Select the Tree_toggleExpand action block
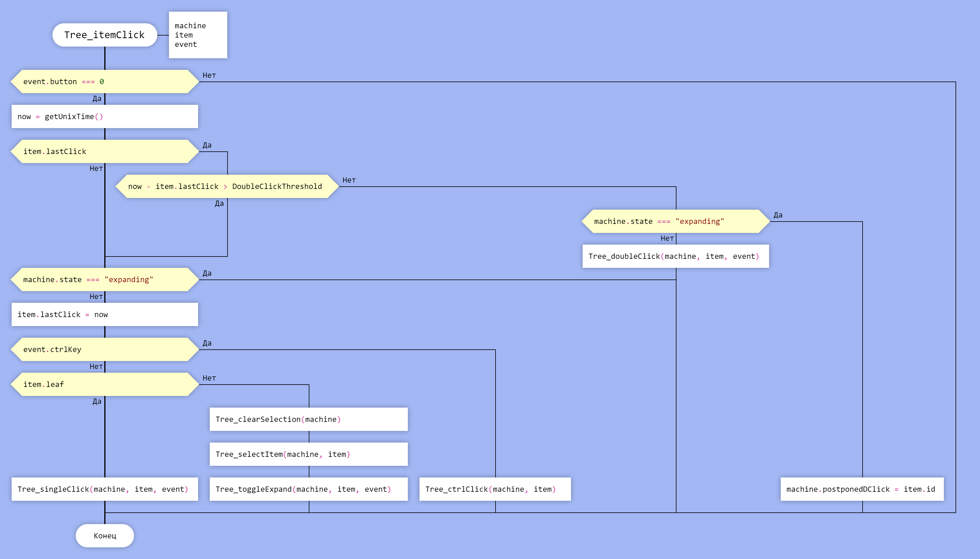Screen dimensions: 980x559 pos(309,489)
